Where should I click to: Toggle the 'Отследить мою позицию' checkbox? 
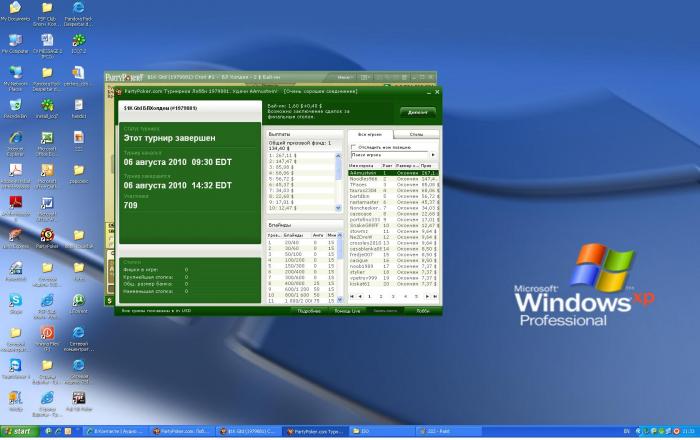353,147
